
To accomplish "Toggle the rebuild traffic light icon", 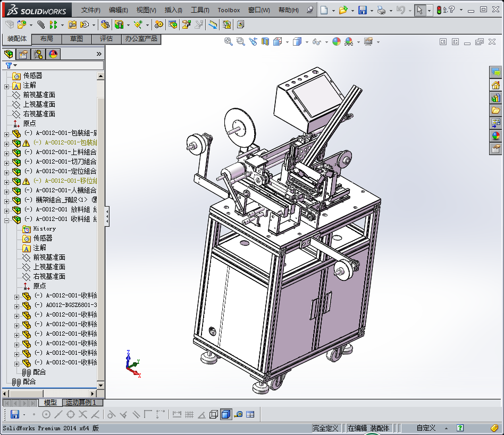I will (x=439, y=10).
